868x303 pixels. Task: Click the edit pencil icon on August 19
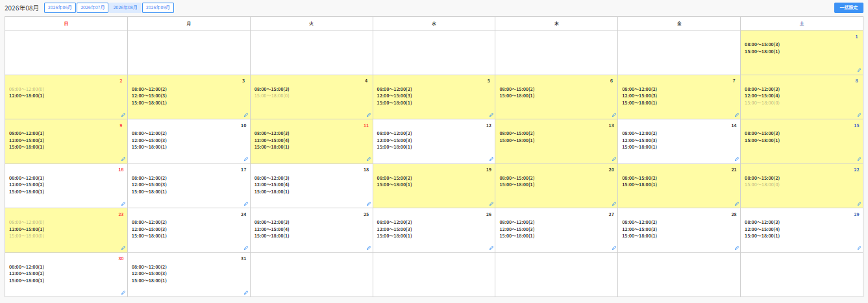pyautogui.click(x=491, y=203)
